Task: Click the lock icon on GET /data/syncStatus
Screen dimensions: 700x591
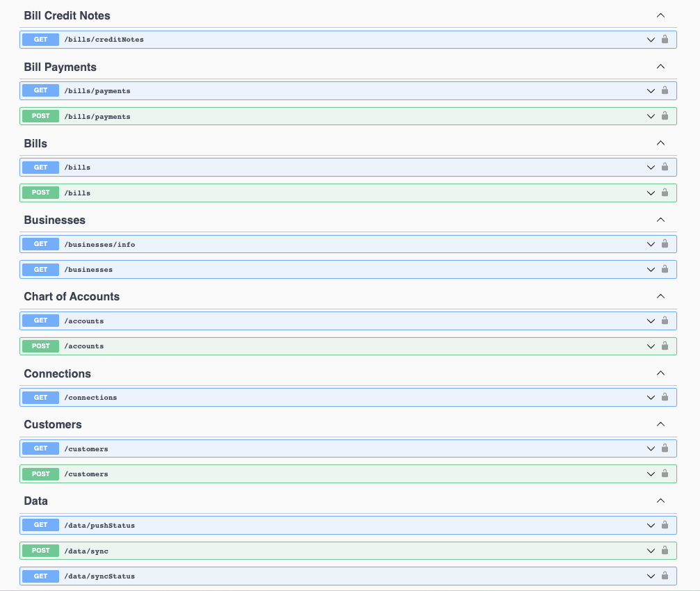Action: coord(665,576)
